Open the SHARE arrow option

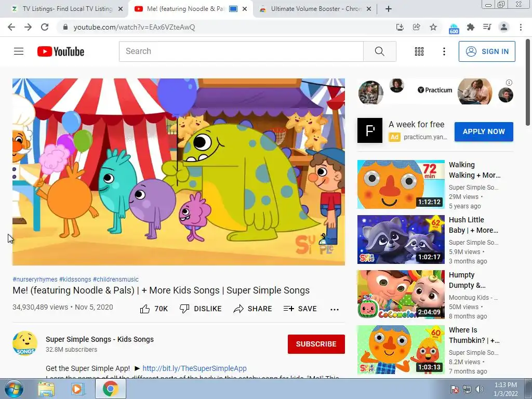pyautogui.click(x=253, y=309)
